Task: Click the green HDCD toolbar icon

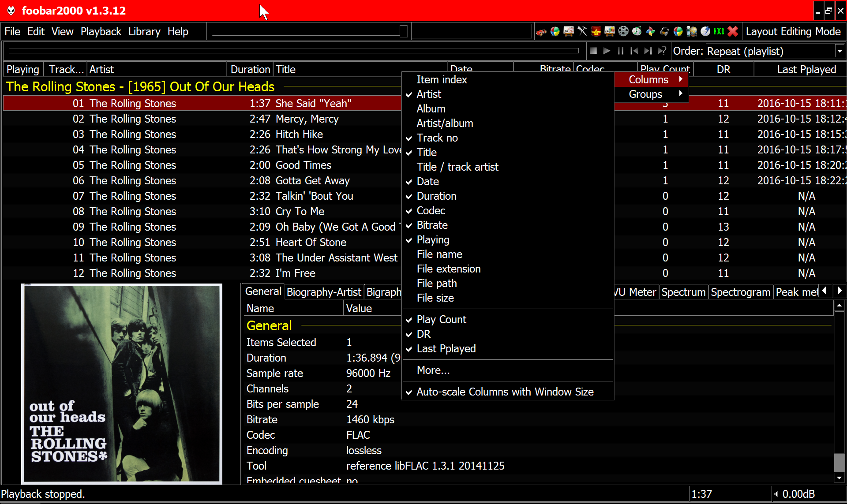Action: [x=719, y=31]
